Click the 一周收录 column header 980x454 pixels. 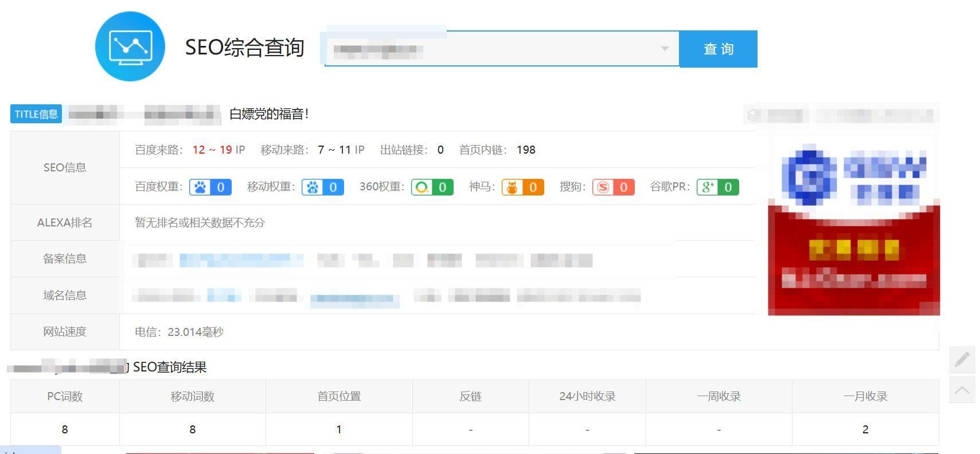click(x=719, y=396)
